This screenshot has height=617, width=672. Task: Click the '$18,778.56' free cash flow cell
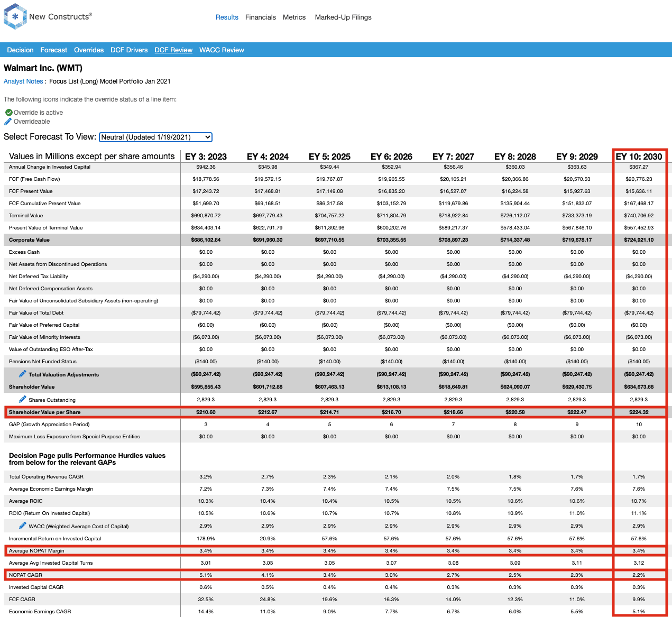pos(206,179)
